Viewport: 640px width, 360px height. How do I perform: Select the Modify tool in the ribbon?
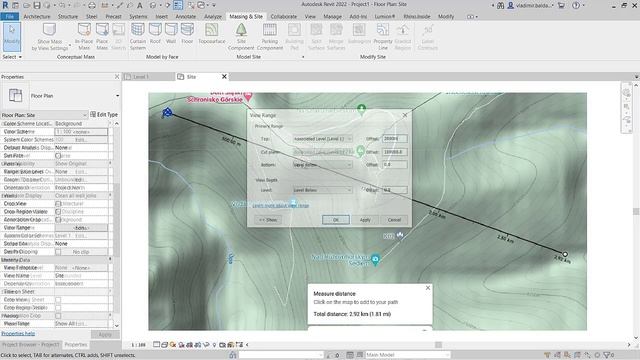click(x=12, y=37)
